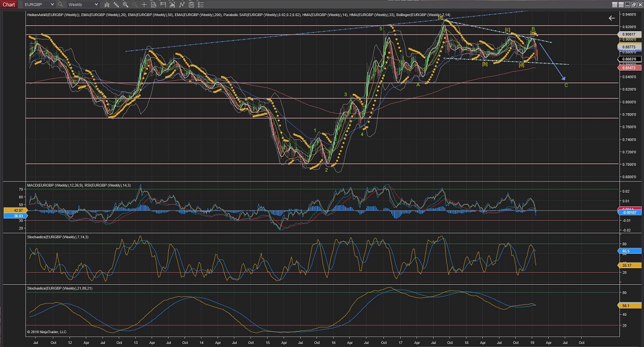Click the year 18 time axis label

click(467, 342)
